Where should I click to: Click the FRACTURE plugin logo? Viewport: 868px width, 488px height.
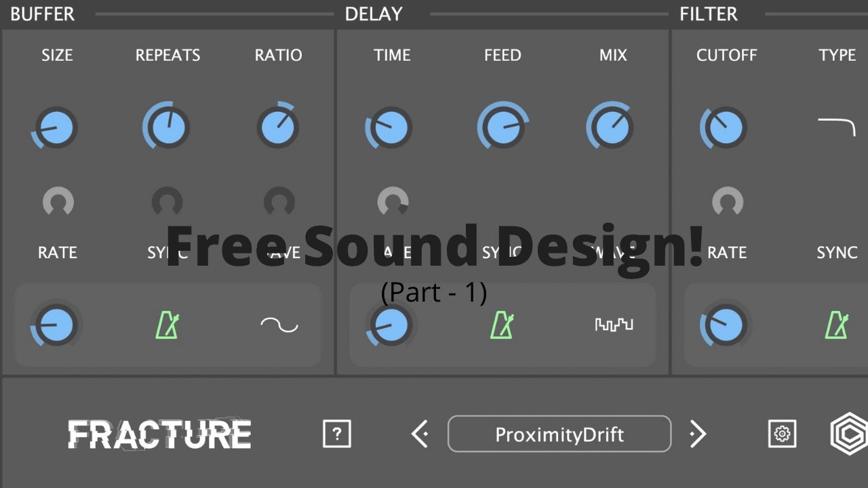pyautogui.click(x=159, y=434)
